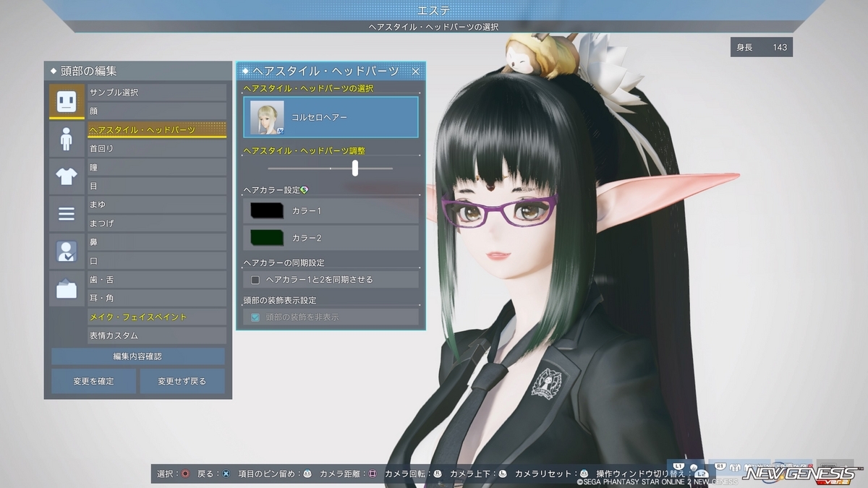
Task: Click the コルセロヘアー thumbnail image
Action: pos(267,117)
